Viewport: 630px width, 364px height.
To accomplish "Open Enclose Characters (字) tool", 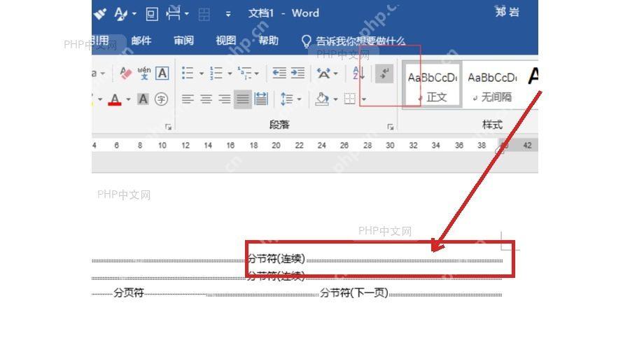I will [x=161, y=99].
